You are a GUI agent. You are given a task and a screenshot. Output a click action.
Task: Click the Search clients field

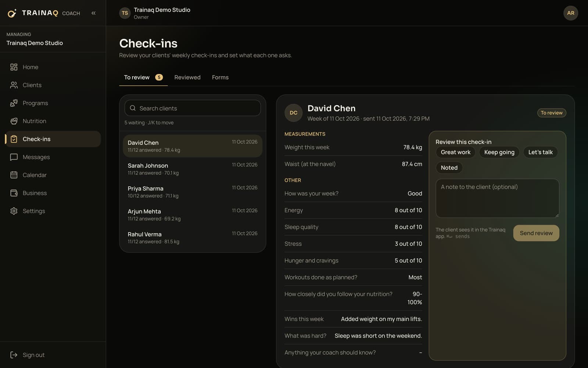pyautogui.click(x=193, y=108)
